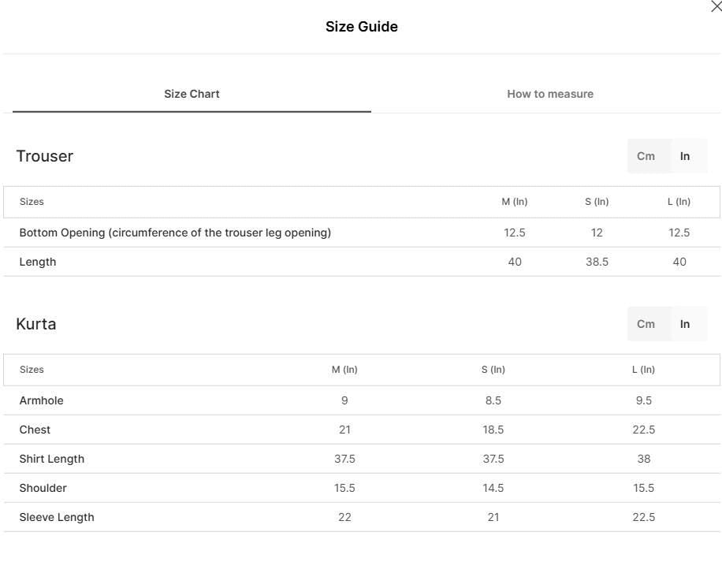
Task: Select the Armhole row label
Action: point(42,400)
